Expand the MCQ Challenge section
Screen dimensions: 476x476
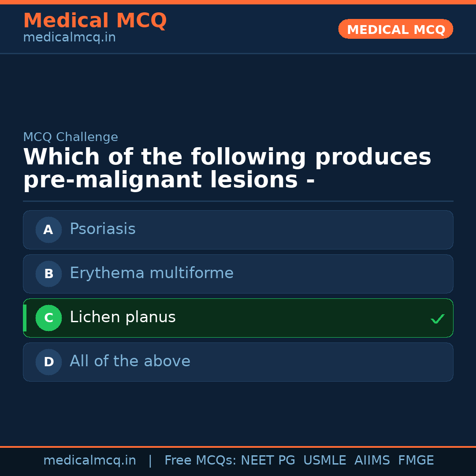(x=71, y=137)
